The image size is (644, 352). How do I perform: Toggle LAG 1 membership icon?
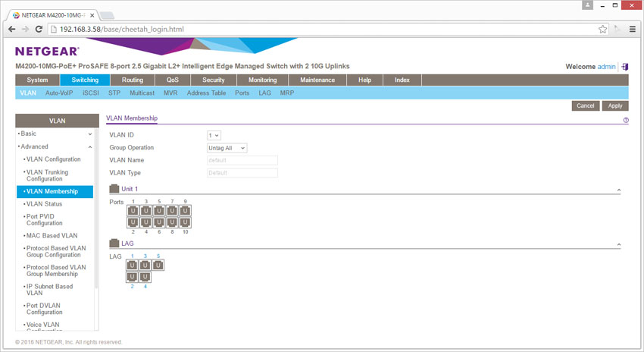(x=132, y=266)
